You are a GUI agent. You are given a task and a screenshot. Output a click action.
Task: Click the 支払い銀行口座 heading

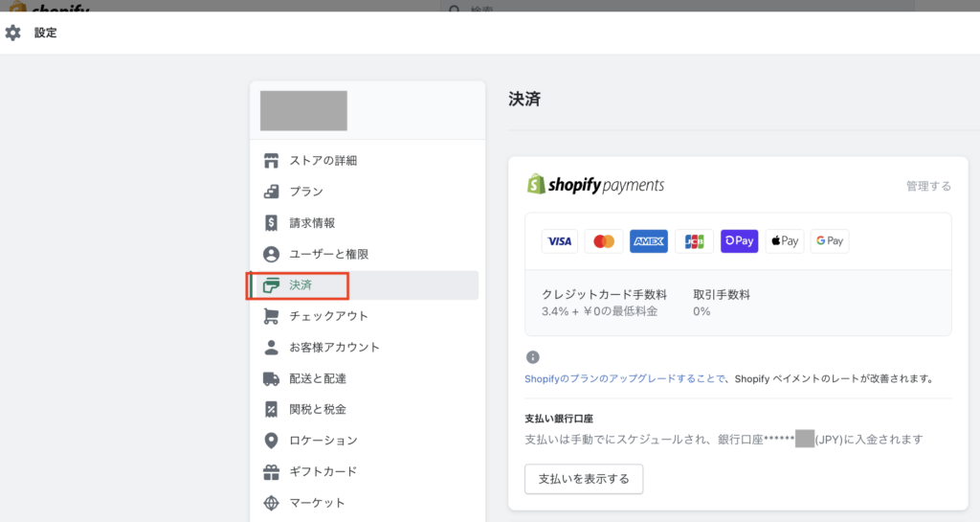coord(559,419)
